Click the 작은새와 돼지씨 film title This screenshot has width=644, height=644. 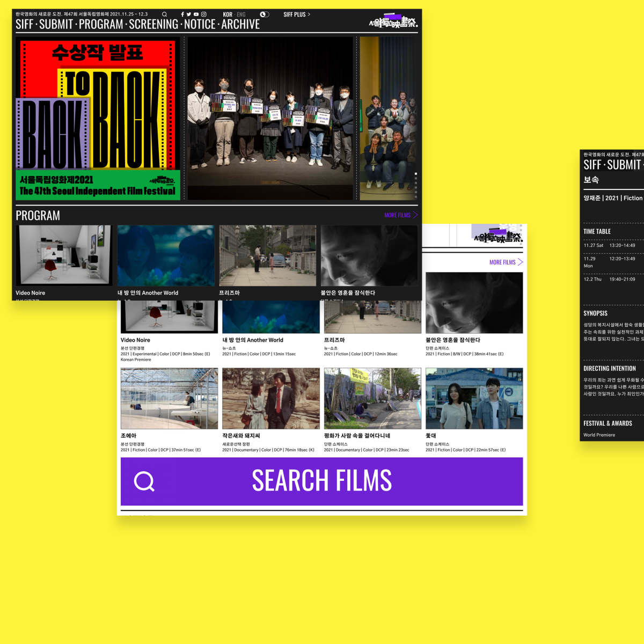pyautogui.click(x=241, y=436)
